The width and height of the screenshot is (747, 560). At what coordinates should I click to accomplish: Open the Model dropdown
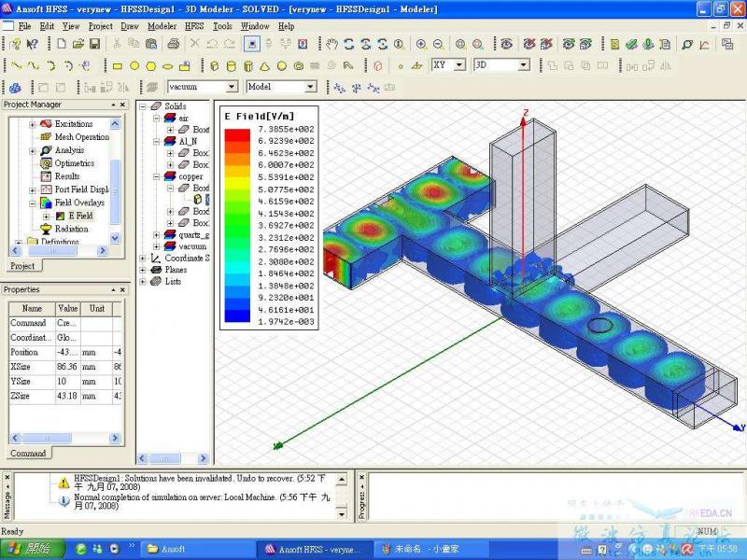(x=311, y=87)
